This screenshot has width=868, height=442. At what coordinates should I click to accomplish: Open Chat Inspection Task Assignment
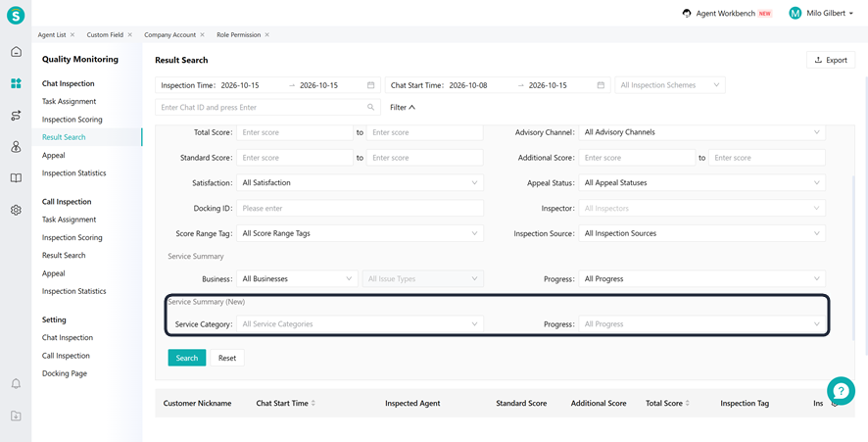tap(70, 101)
